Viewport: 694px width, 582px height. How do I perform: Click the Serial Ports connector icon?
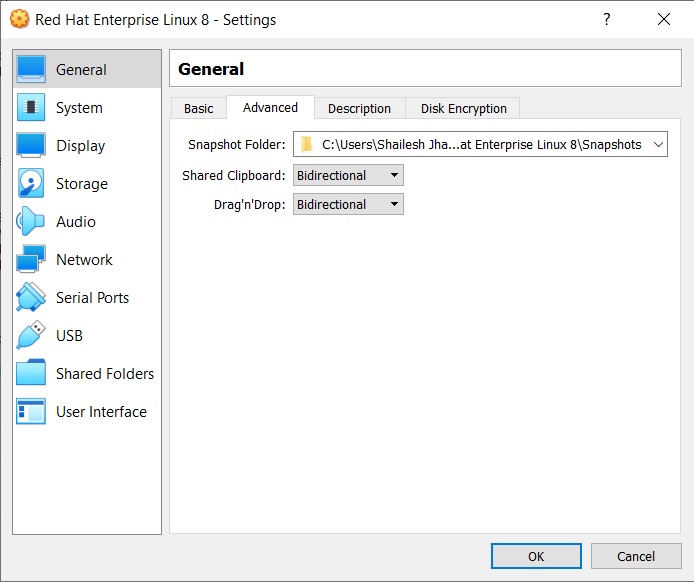point(31,297)
